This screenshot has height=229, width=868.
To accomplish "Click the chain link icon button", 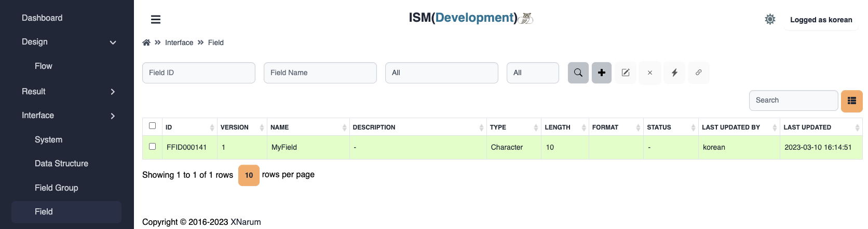I will click(x=699, y=73).
